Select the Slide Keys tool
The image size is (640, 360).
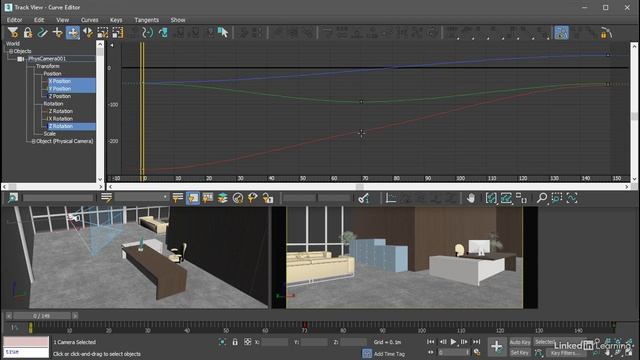pyautogui.click(x=87, y=33)
